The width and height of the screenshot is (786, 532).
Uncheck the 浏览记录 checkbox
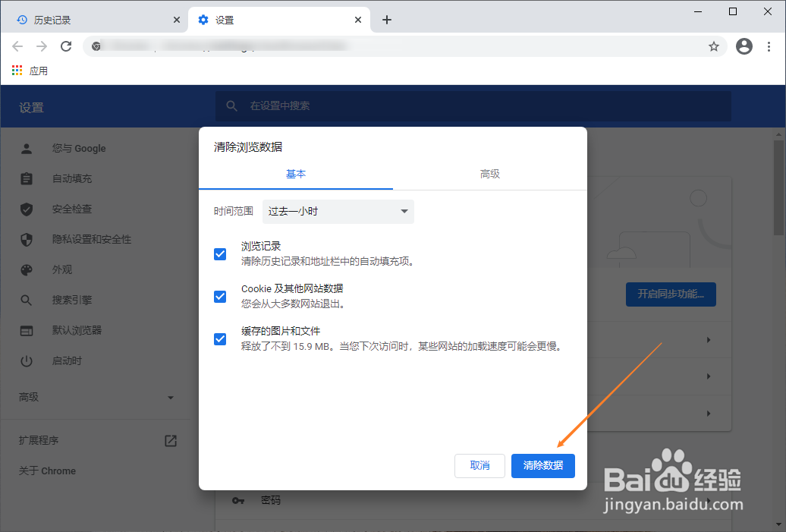click(219, 254)
